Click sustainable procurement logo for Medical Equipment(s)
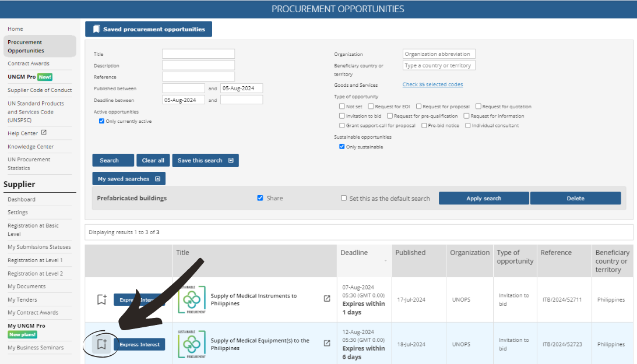This screenshot has width=637, height=364. point(191,345)
